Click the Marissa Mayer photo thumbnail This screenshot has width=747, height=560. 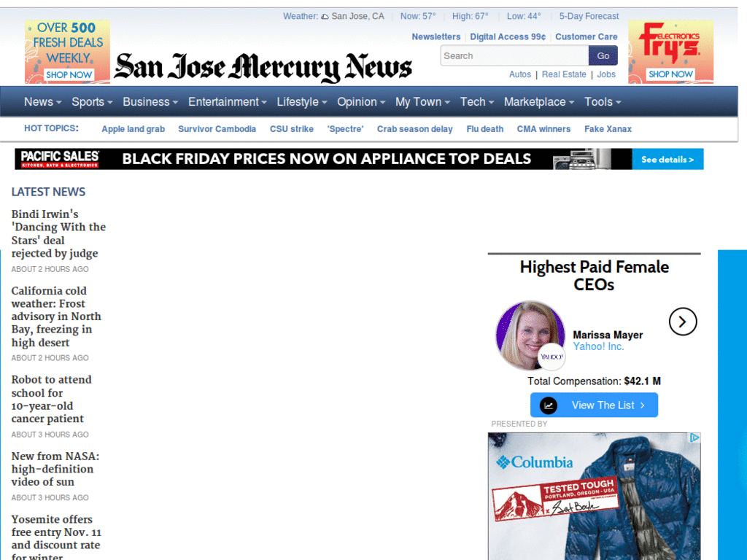[530, 335]
